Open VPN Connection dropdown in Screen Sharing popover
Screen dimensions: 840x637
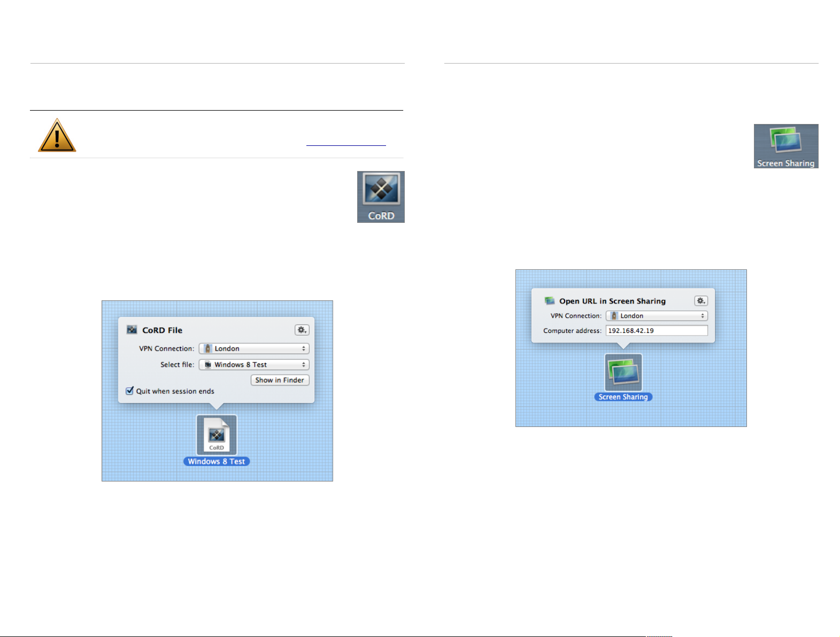tap(657, 316)
